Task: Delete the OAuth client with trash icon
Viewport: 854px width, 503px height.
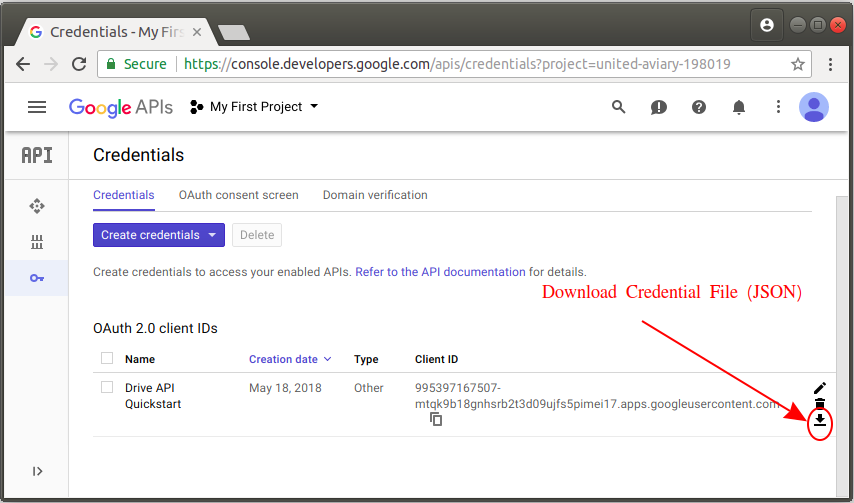Action: 820,404
